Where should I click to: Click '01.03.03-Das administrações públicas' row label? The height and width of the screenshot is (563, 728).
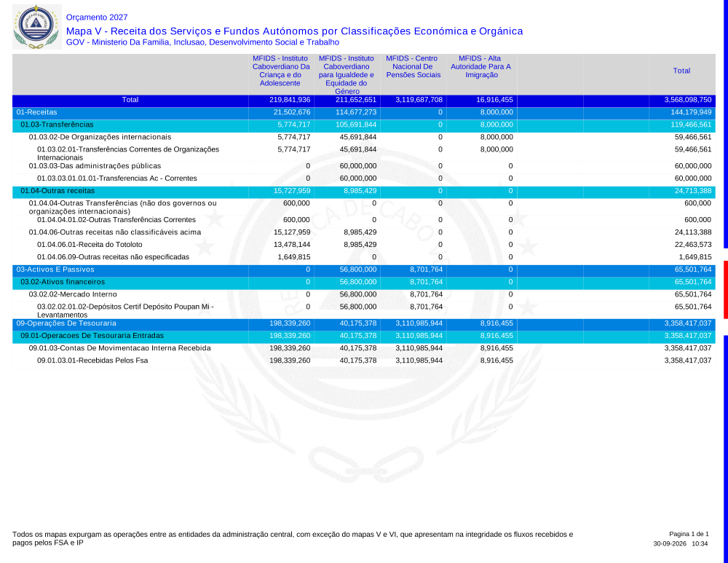95,166
